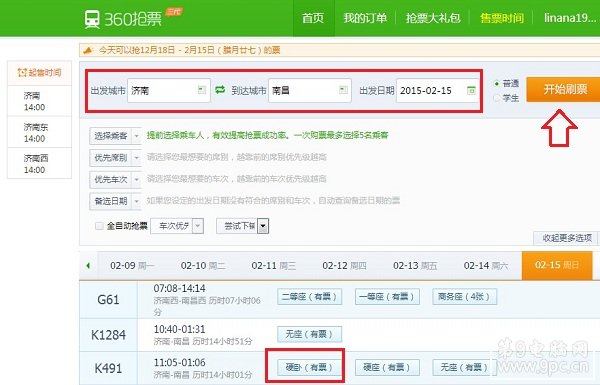
Task: Swap departure and arrival cities icon
Action: coord(220,90)
